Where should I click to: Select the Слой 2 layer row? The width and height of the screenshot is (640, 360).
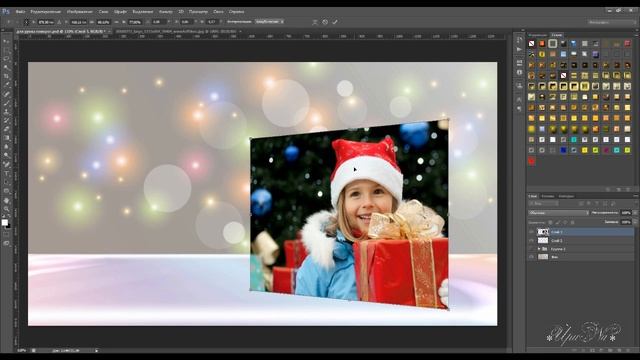pyautogui.click(x=581, y=240)
